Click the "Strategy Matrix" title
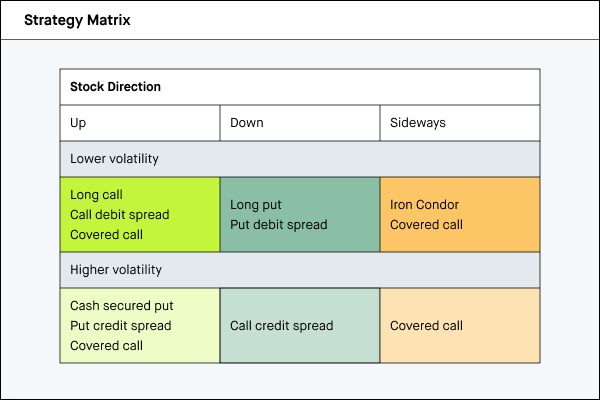 point(76,20)
